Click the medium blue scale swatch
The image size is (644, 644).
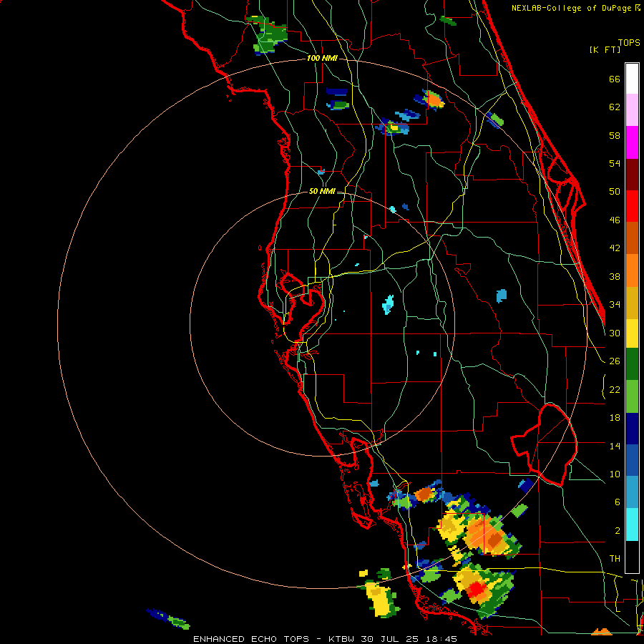pyautogui.click(x=632, y=460)
